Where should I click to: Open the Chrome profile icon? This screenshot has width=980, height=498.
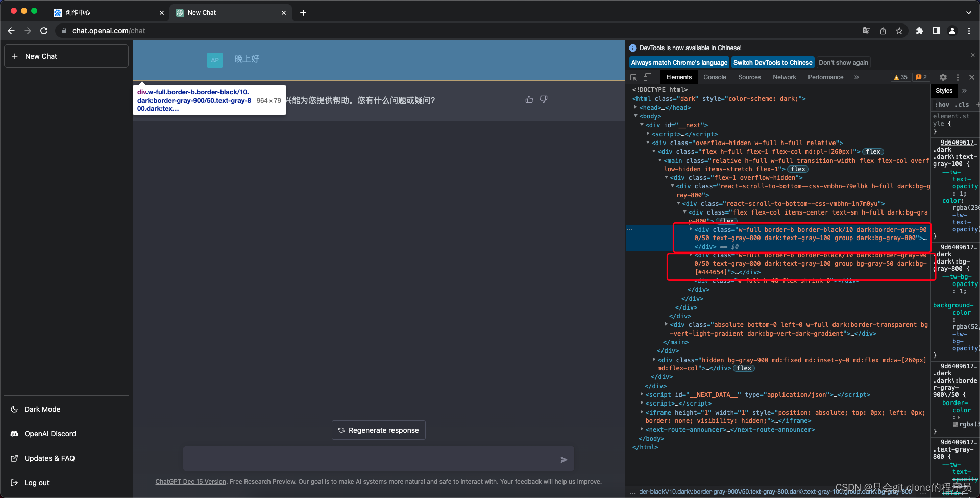coord(952,31)
